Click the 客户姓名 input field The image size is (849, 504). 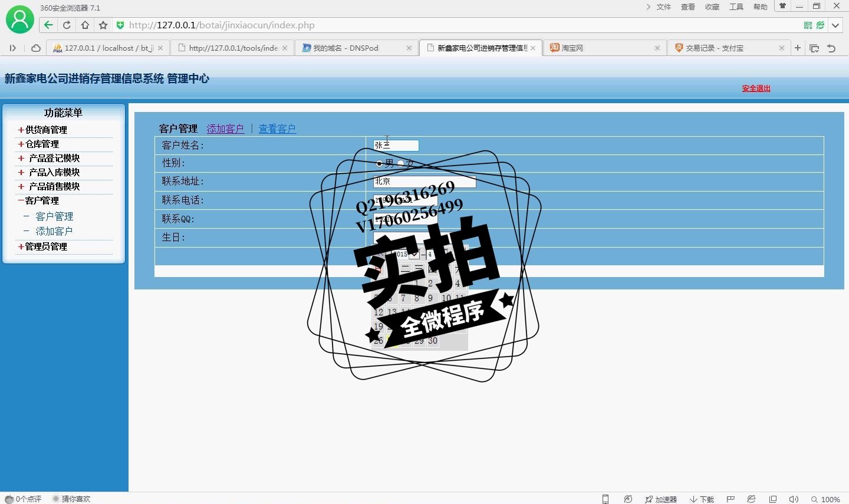396,145
